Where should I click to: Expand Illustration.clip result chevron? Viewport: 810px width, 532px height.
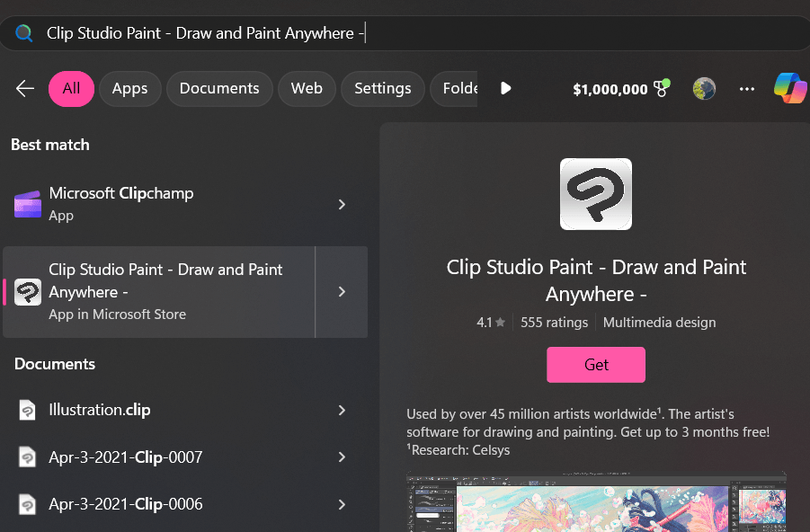tap(342, 410)
